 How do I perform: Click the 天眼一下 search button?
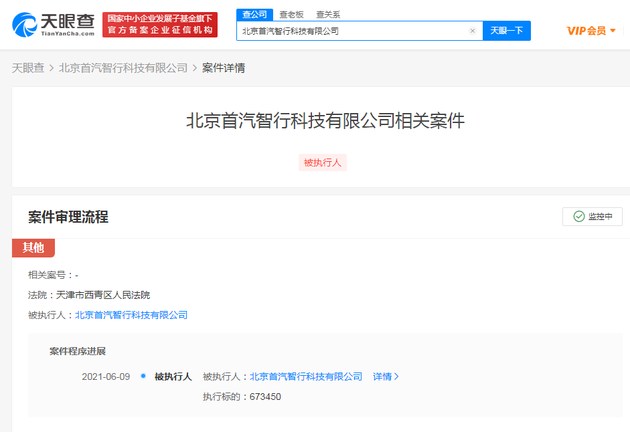(x=507, y=31)
